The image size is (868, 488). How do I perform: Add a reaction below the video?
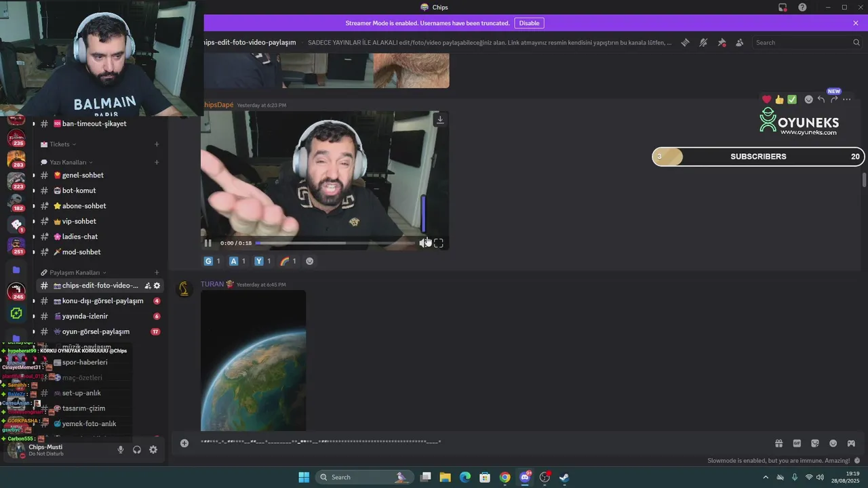point(310,261)
